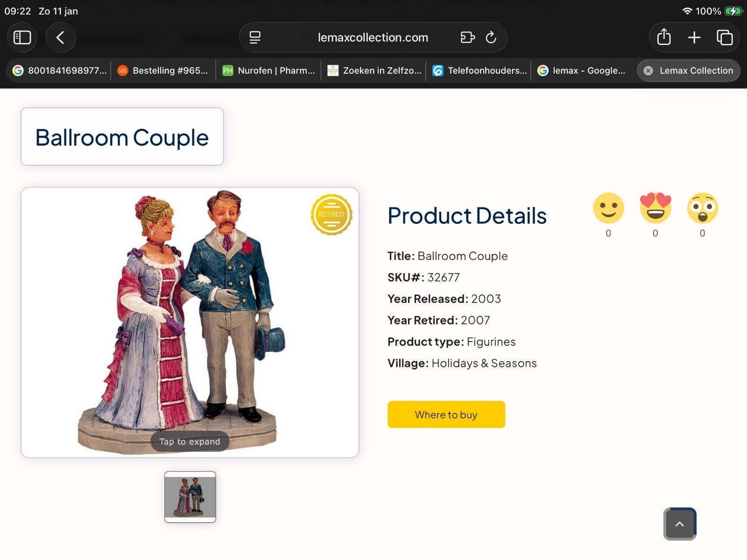Tap to expand the figurine image

point(190,441)
